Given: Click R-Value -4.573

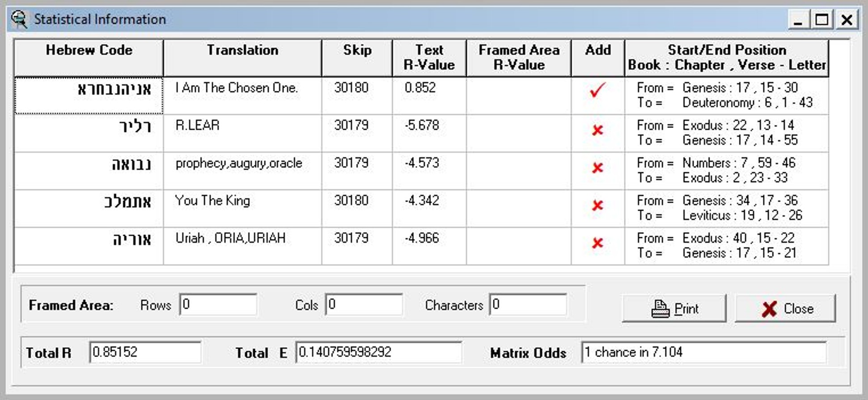Looking at the screenshot, I should [422, 163].
